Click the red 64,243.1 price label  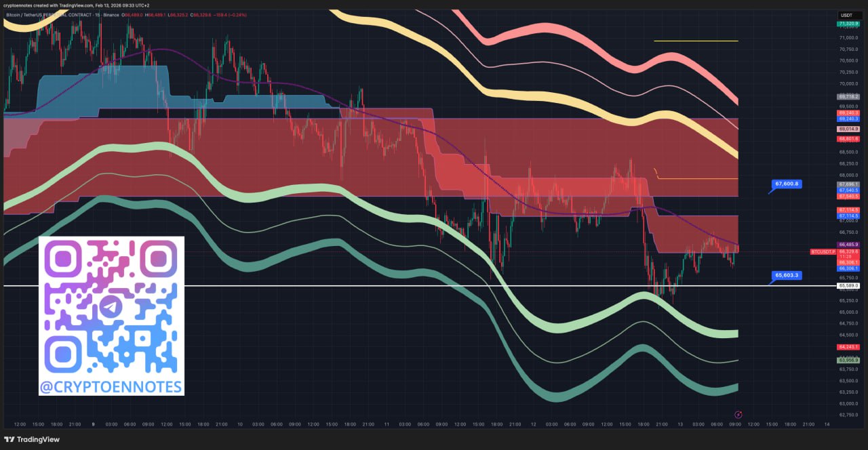(849, 346)
